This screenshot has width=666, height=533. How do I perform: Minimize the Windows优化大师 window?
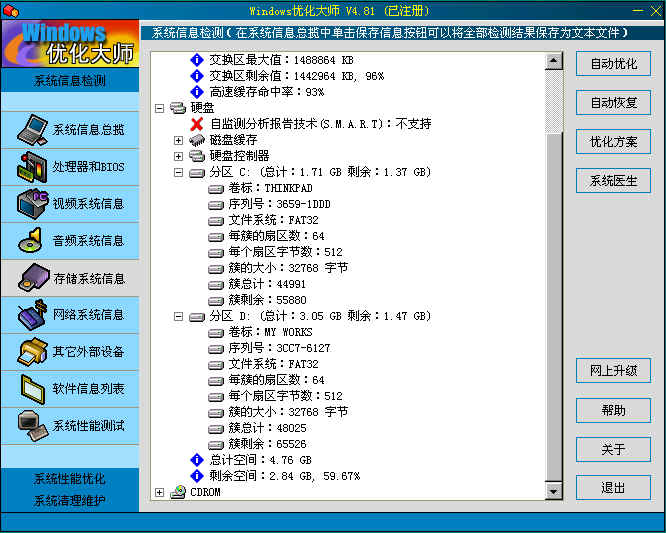pos(638,11)
